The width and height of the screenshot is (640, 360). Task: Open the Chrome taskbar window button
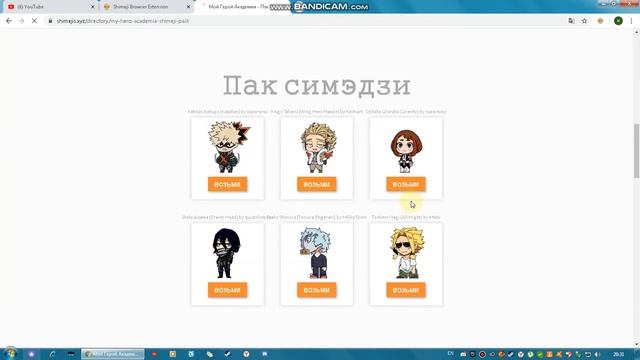click(113, 354)
